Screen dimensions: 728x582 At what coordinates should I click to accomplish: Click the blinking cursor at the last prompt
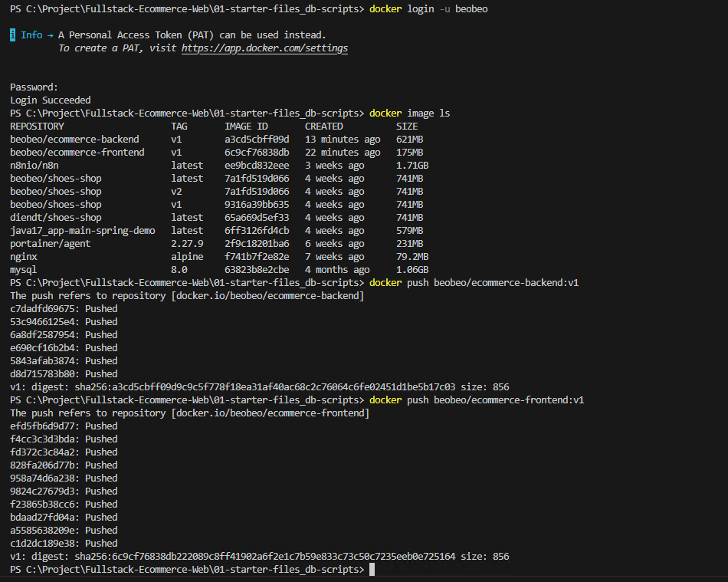[x=372, y=570]
